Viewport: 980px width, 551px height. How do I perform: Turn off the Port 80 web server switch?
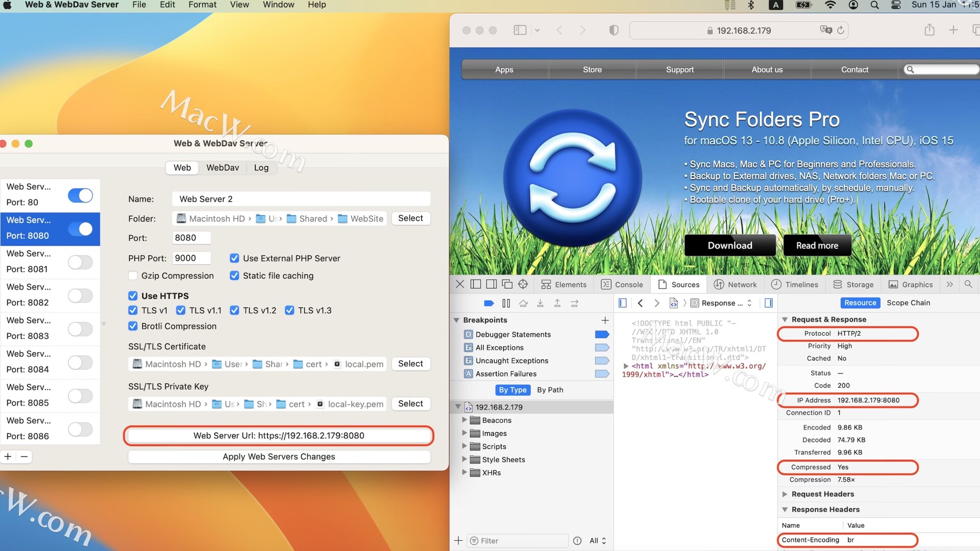80,195
